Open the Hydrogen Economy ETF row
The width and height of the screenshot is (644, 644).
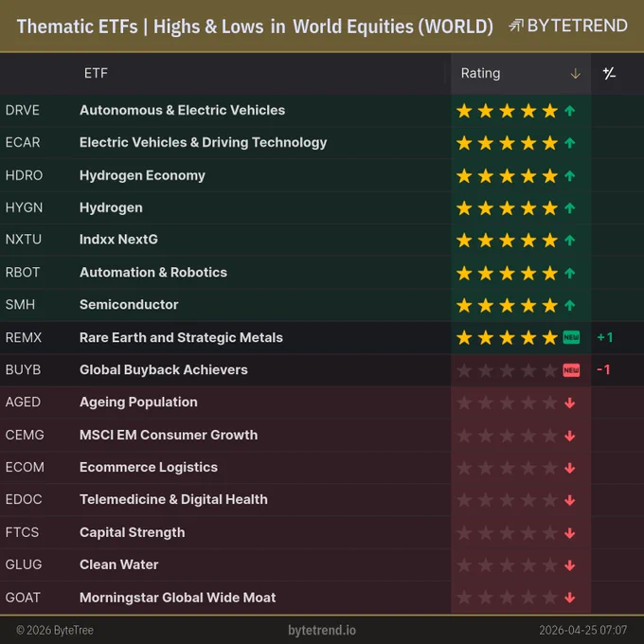pos(142,175)
